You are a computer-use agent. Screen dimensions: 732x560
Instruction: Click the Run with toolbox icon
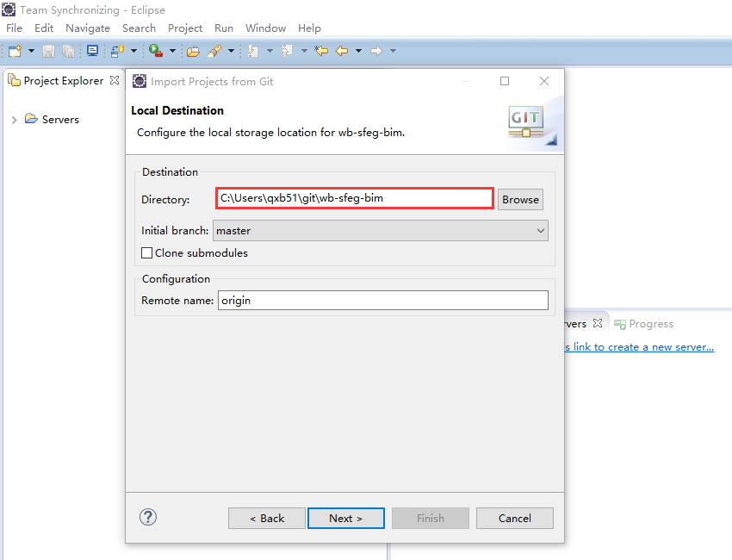[156, 51]
